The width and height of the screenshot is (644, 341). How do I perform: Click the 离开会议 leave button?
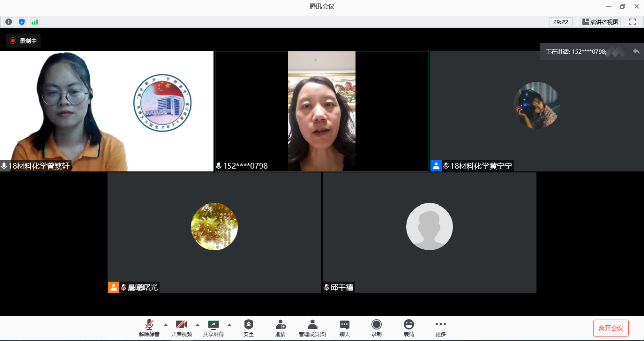tap(611, 328)
